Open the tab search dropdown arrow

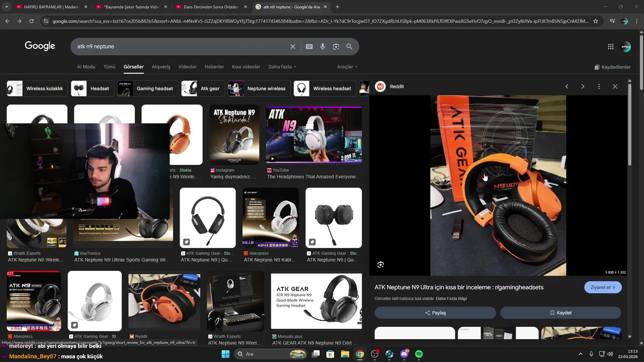pos(7,7)
